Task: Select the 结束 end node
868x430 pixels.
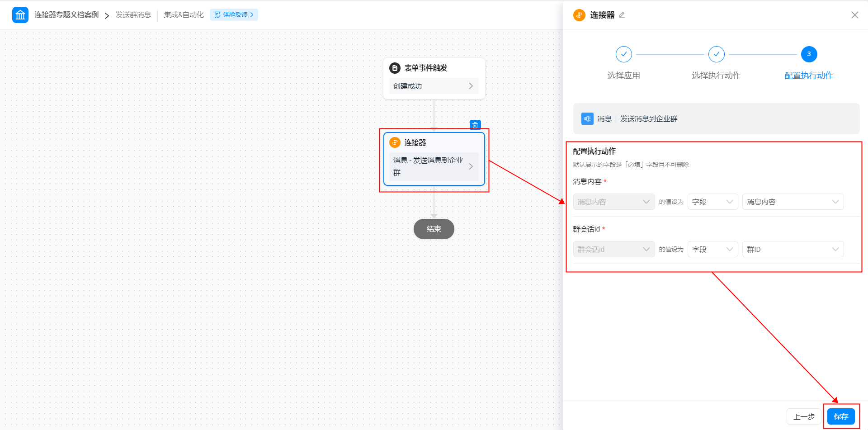Action: pos(434,229)
